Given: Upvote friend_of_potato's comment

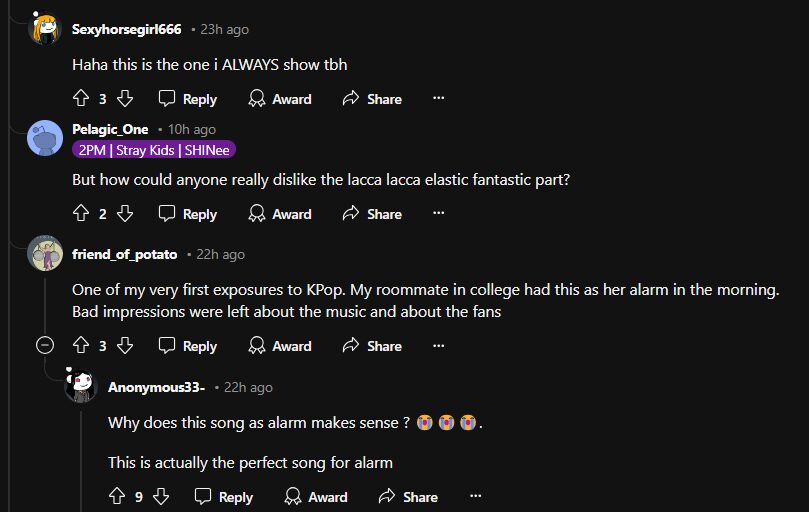Looking at the screenshot, I should point(82,346).
